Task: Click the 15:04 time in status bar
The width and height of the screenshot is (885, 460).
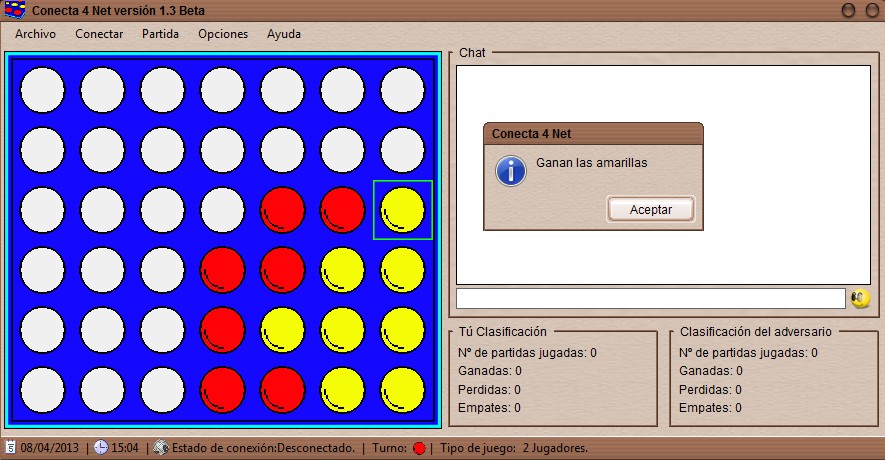Action: pyautogui.click(x=125, y=448)
